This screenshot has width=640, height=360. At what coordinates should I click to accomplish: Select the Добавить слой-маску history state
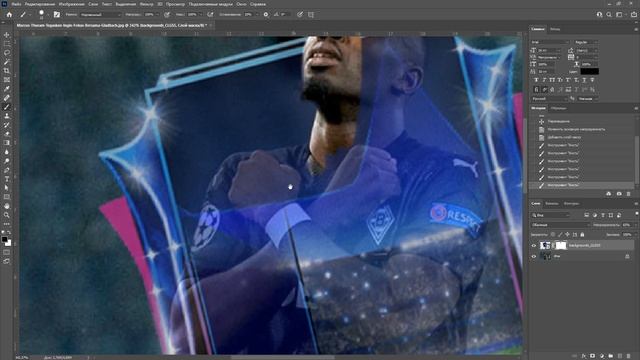pos(564,137)
